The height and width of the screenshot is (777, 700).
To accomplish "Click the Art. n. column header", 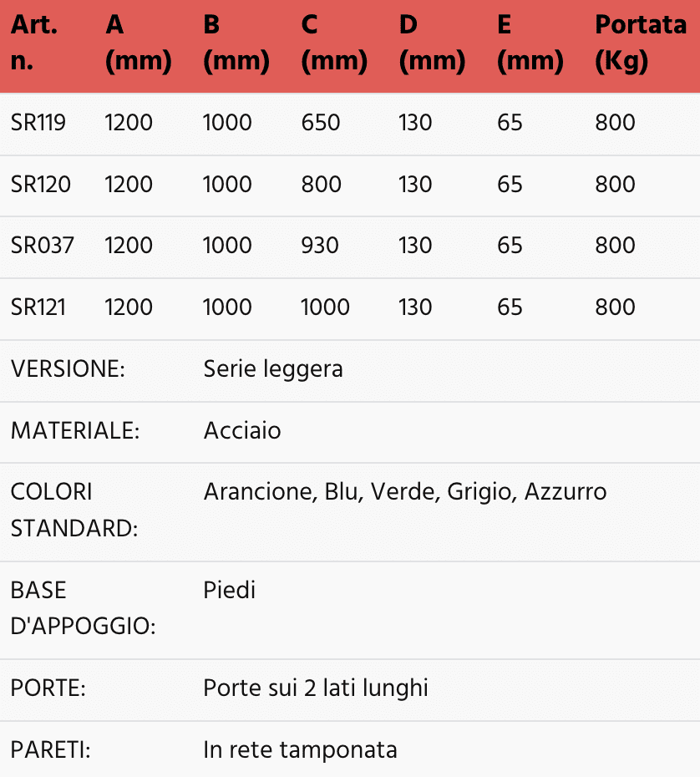I will 34,43.
